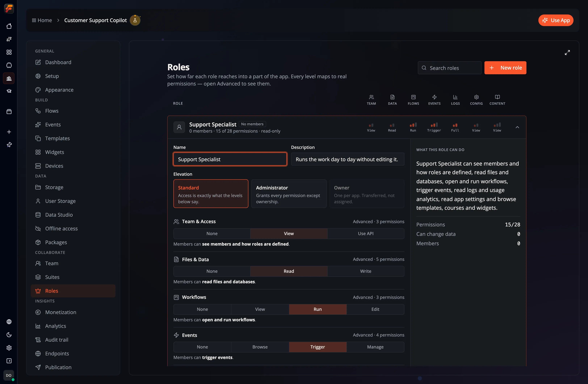Screen dimensions: 588x384
Task: Open settings gear icon in left rail
Action: [x=9, y=348]
